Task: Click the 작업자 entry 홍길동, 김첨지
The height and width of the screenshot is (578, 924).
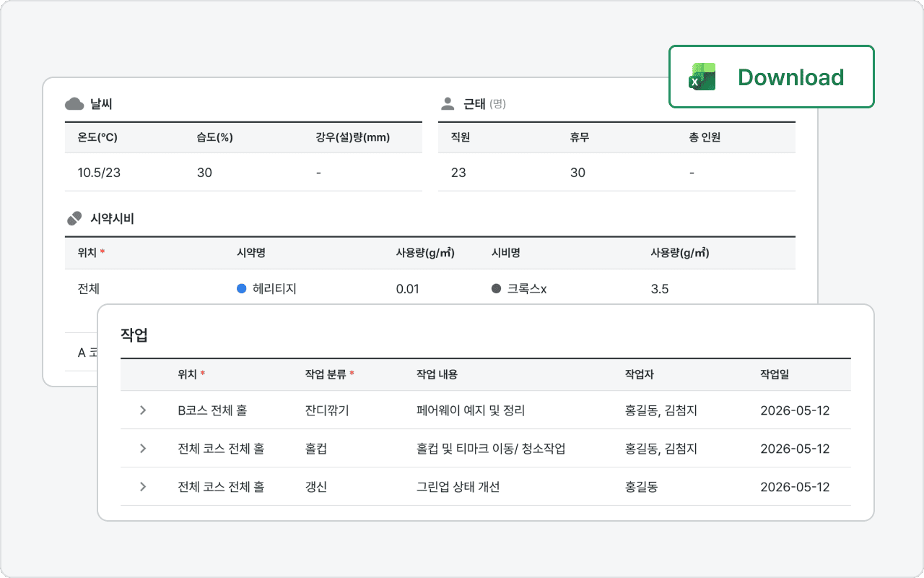Action: point(660,410)
